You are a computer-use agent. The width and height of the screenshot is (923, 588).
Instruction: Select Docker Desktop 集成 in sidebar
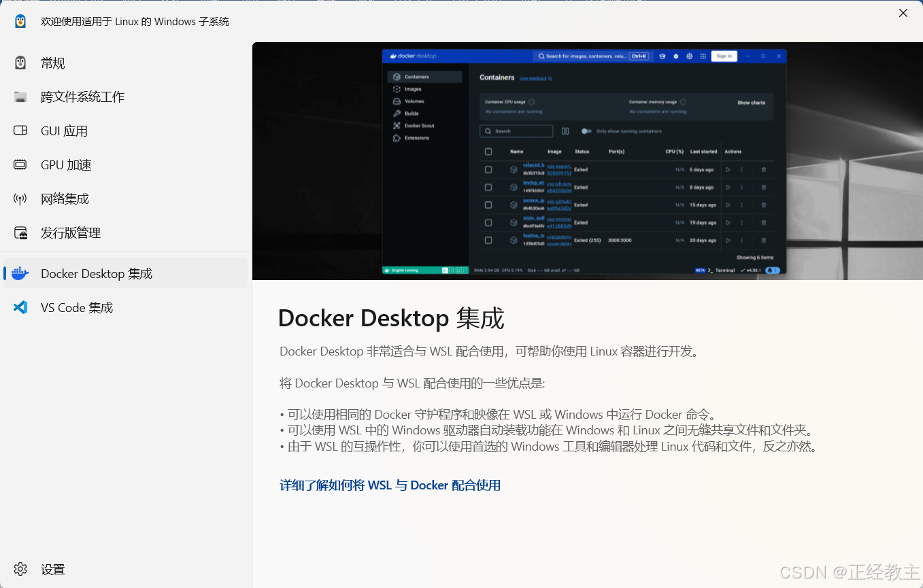pyautogui.click(x=97, y=273)
